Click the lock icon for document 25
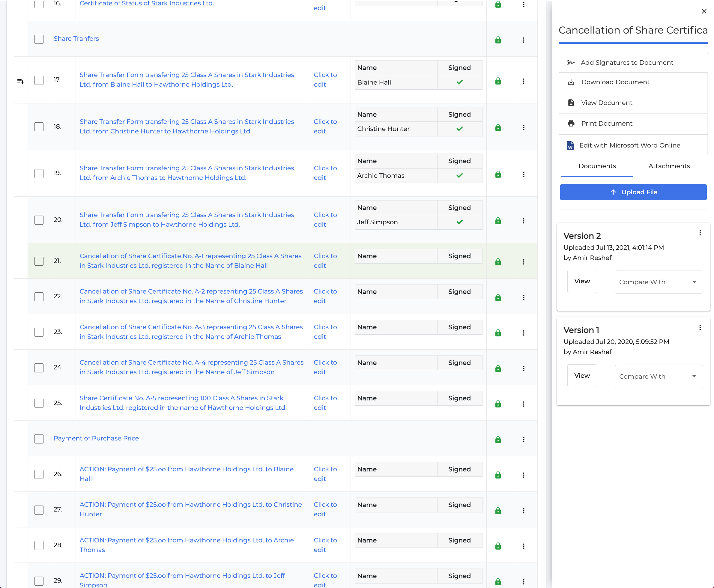 pos(498,404)
